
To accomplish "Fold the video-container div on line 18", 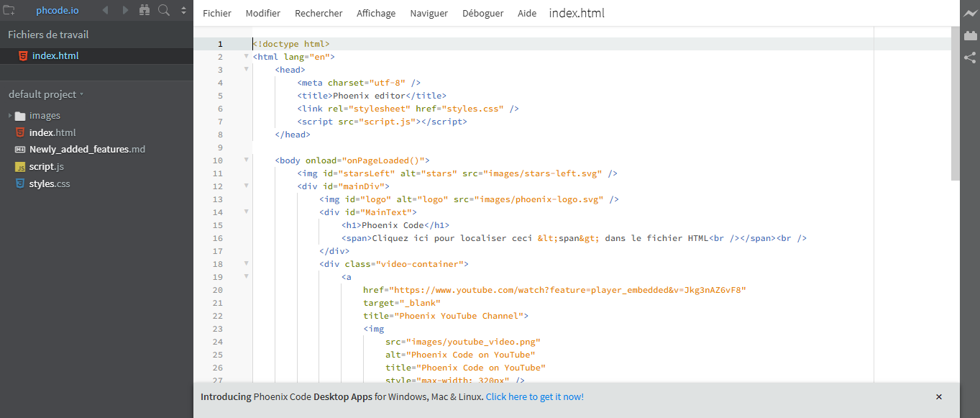I will (246, 263).
